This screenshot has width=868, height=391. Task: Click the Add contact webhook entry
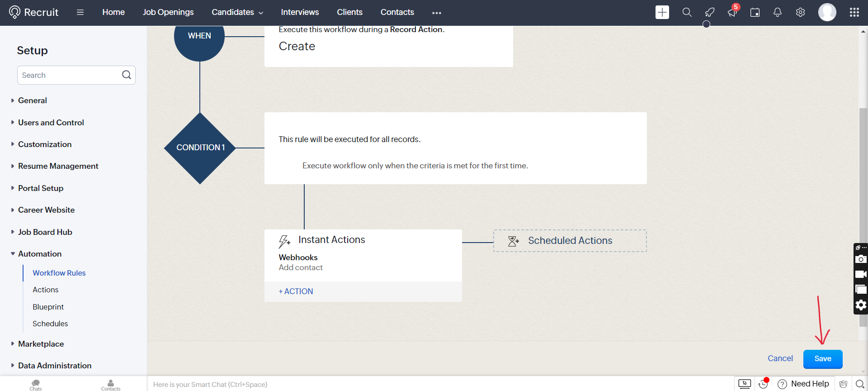[301, 267]
